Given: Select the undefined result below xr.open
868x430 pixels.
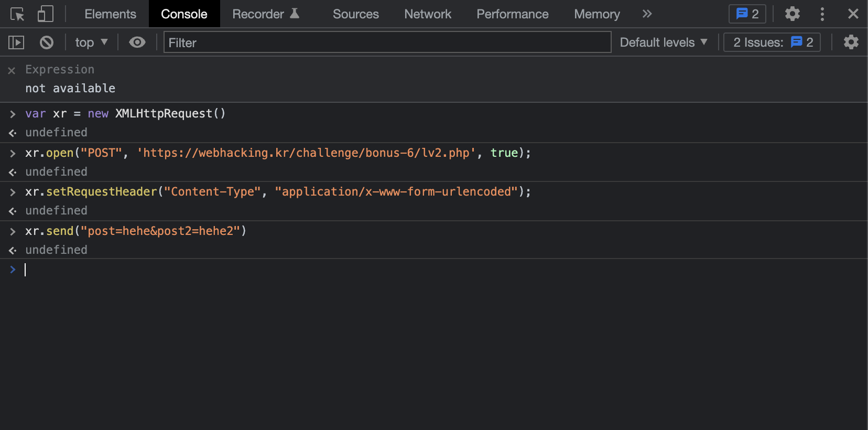Looking at the screenshot, I should [x=57, y=171].
